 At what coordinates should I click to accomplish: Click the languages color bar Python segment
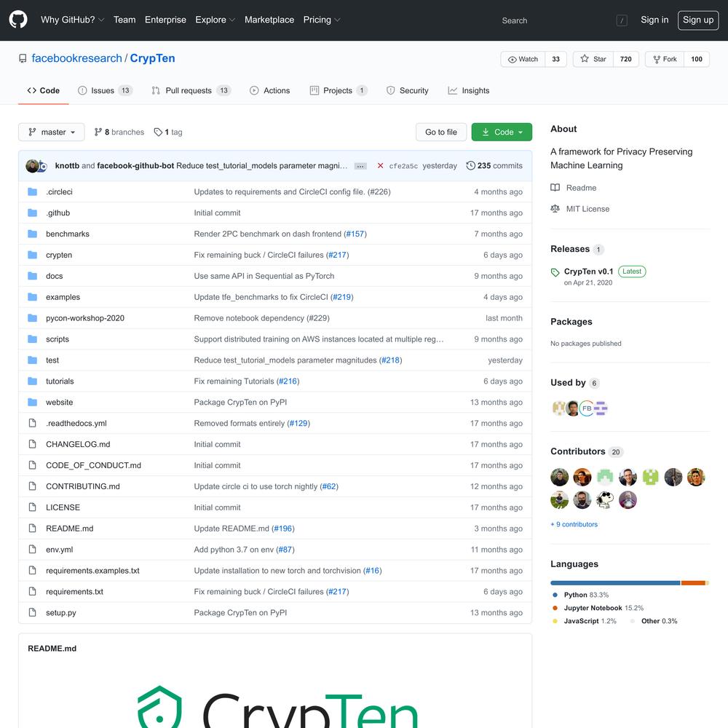coord(615,583)
